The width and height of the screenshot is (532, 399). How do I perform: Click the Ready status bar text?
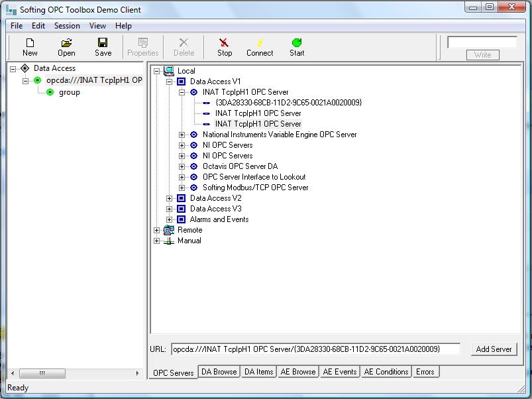(18, 388)
